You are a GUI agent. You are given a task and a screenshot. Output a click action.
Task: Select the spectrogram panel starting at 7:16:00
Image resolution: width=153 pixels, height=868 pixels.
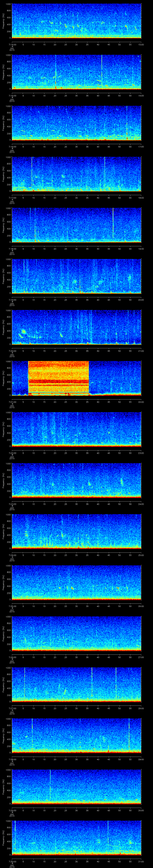coord(76,123)
